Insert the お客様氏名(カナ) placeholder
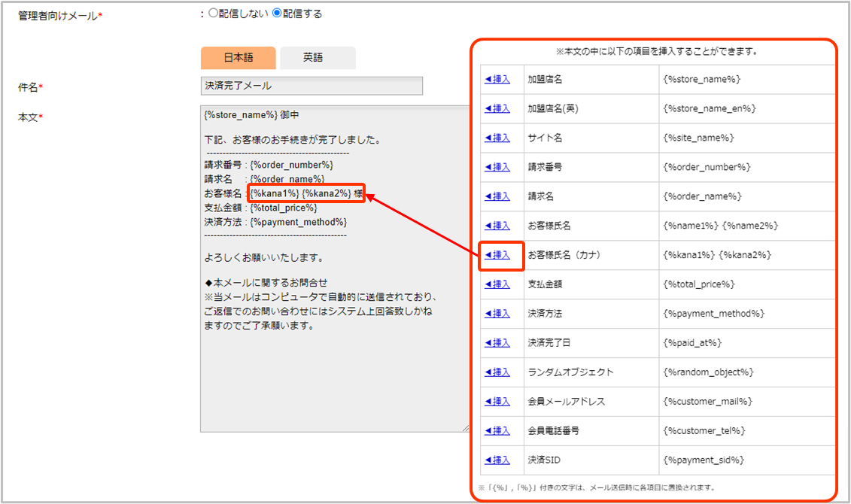Viewport: 851px width, 504px height. point(497,255)
